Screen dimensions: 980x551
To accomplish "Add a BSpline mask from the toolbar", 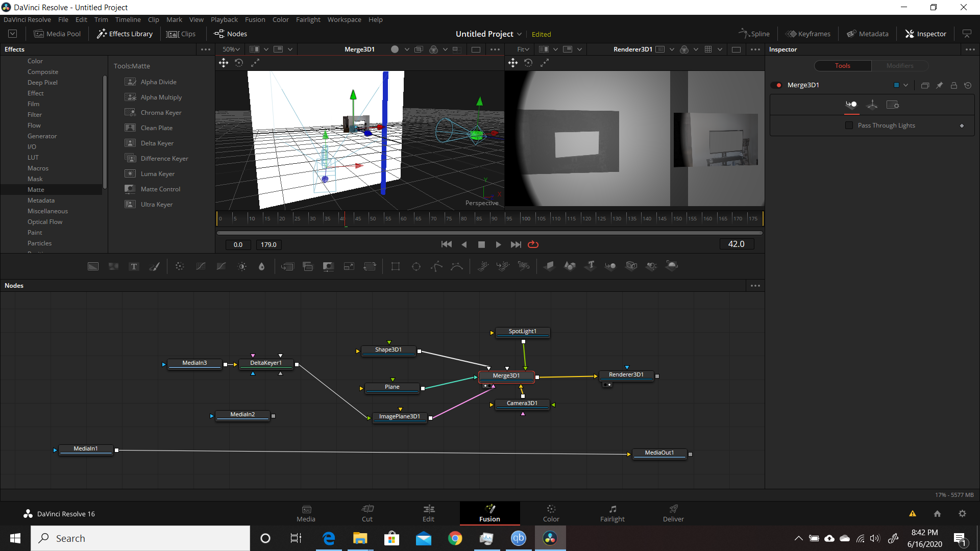I will 457,266.
